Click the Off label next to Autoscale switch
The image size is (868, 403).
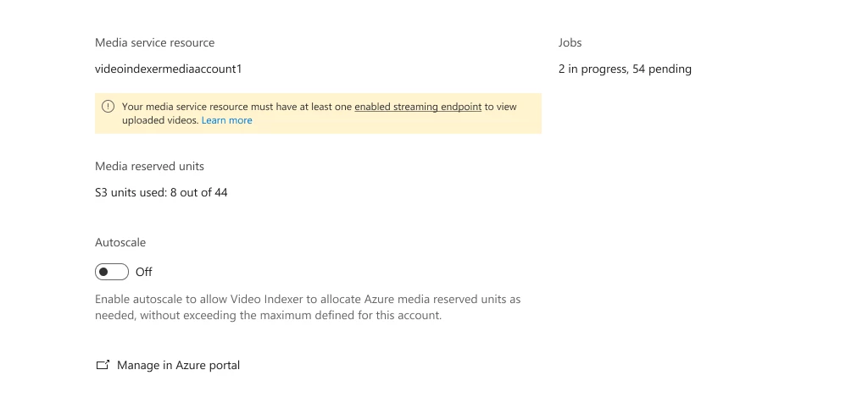click(x=143, y=272)
